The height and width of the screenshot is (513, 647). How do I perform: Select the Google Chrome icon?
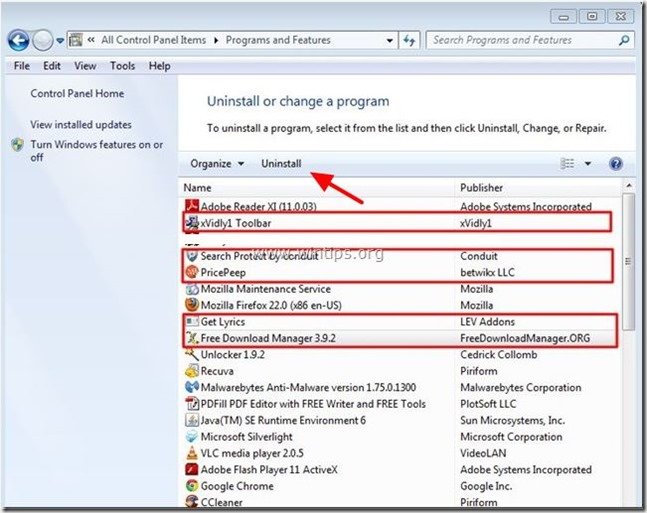192,486
